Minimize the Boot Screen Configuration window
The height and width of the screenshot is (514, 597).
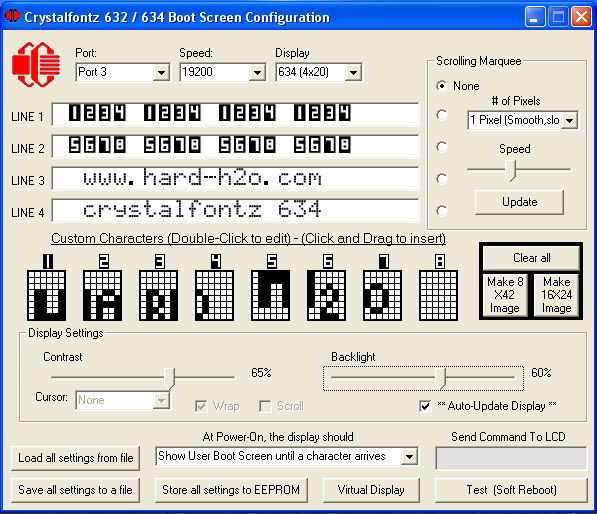pos(534,17)
